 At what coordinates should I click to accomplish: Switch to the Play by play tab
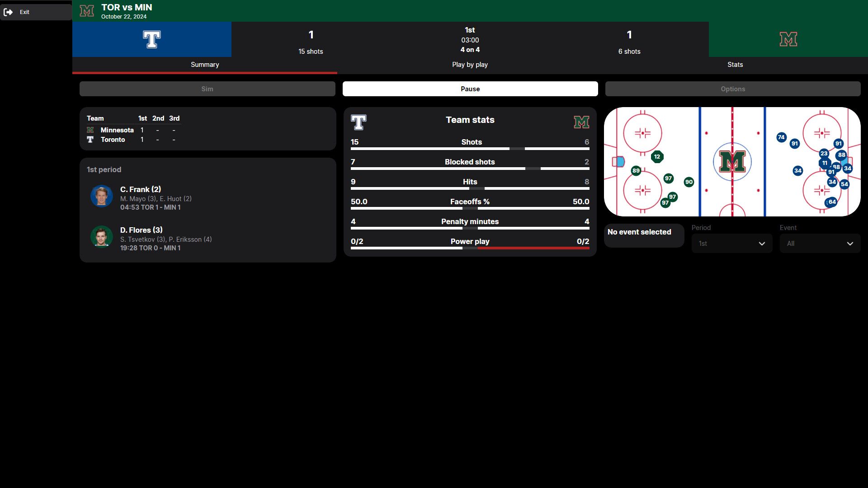(x=470, y=65)
